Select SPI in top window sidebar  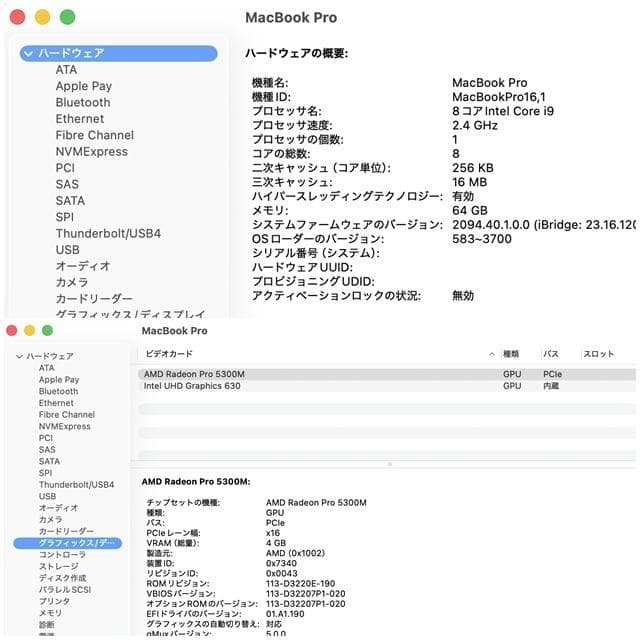pyautogui.click(x=64, y=217)
